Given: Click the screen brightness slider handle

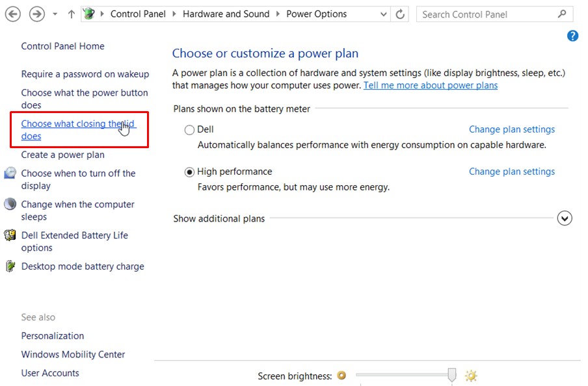Looking at the screenshot, I should 452,375.
